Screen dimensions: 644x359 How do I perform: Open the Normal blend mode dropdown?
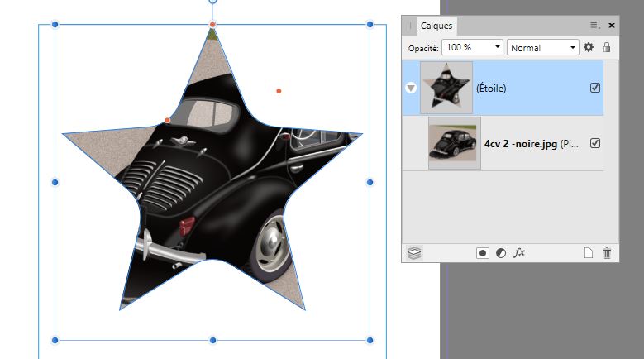(543, 47)
